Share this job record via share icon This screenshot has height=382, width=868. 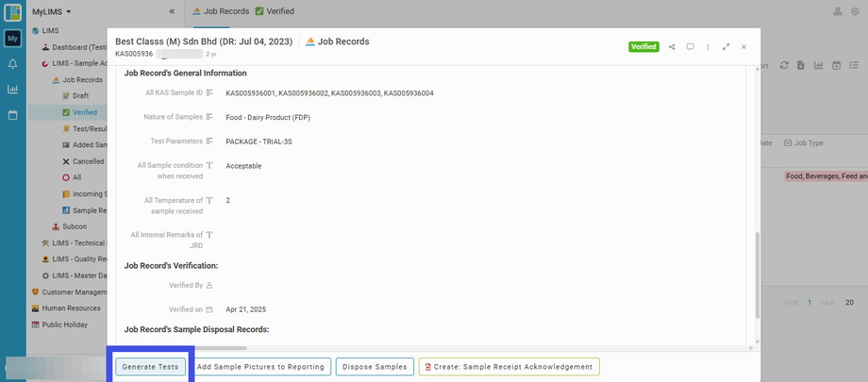pyautogui.click(x=672, y=47)
